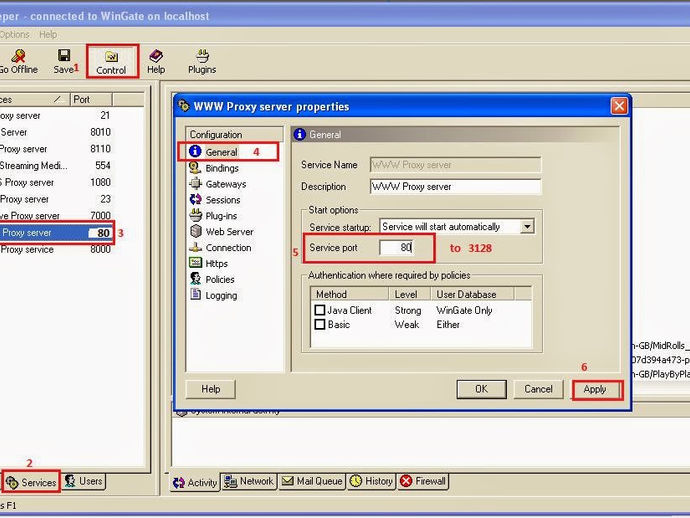This screenshot has width=690, height=518.
Task: Click the Go Offline toolbar icon
Action: [18, 61]
